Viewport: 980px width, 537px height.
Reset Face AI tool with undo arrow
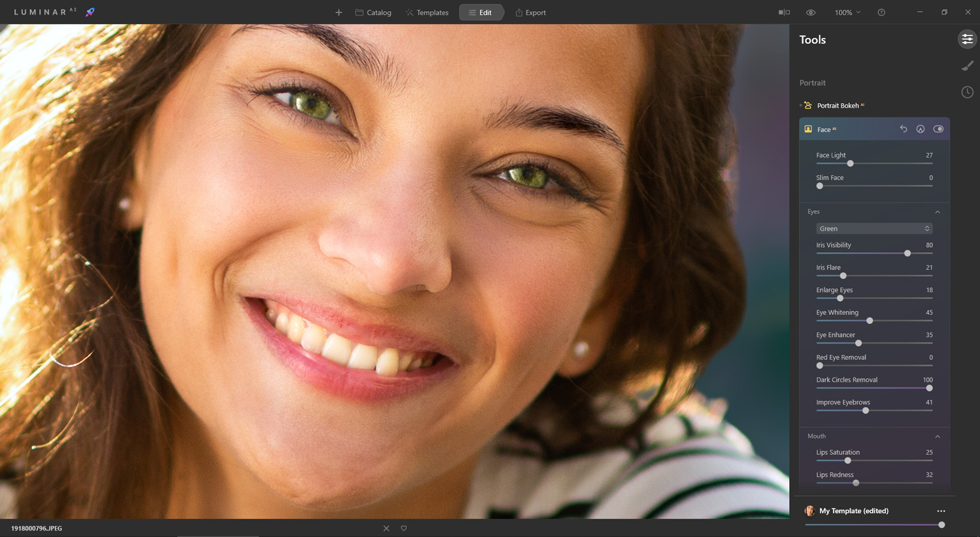(903, 129)
